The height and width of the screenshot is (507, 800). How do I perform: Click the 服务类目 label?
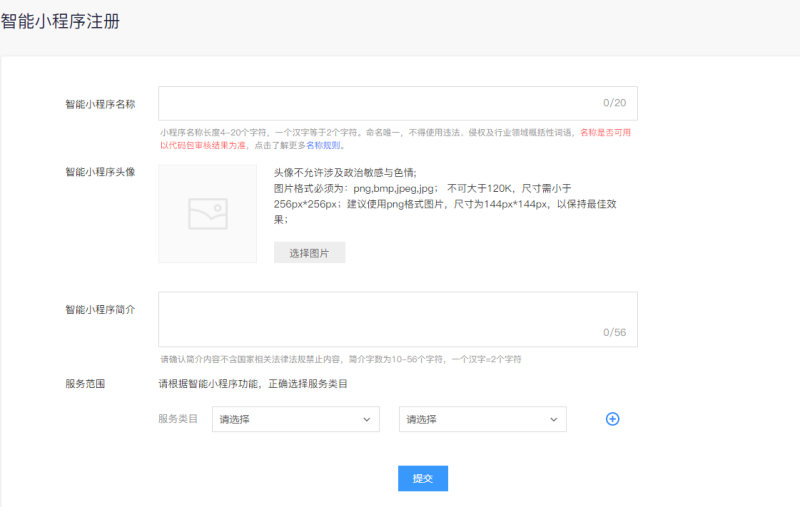pyautogui.click(x=178, y=419)
